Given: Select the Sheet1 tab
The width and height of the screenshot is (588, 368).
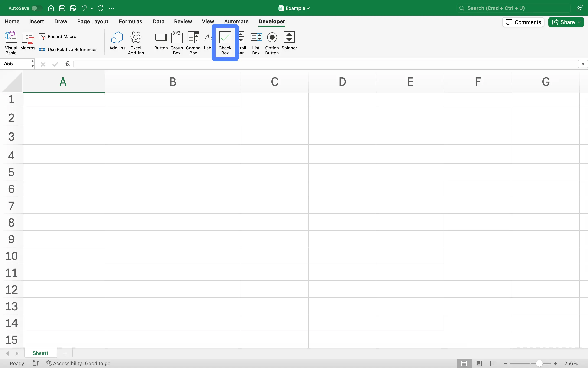Looking at the screenshot, I should pyautogui.click(x=41, y=353).
